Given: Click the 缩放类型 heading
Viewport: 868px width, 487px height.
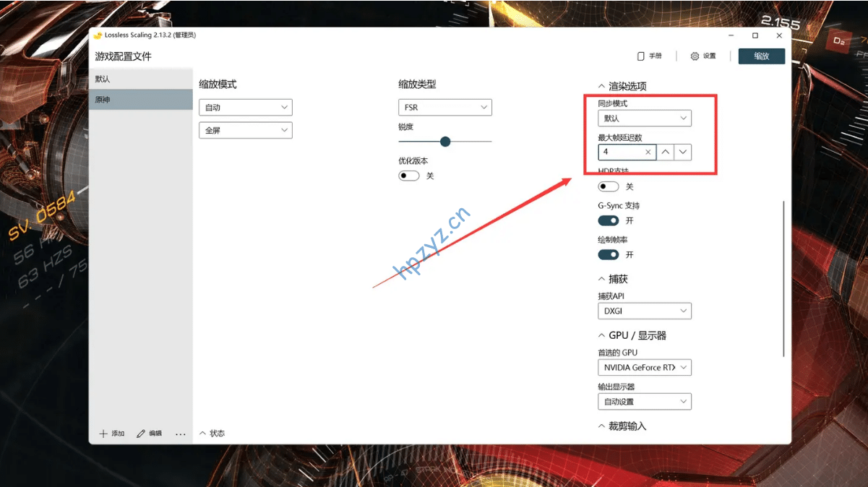Looking at the screenshot, I should [417, 85].
